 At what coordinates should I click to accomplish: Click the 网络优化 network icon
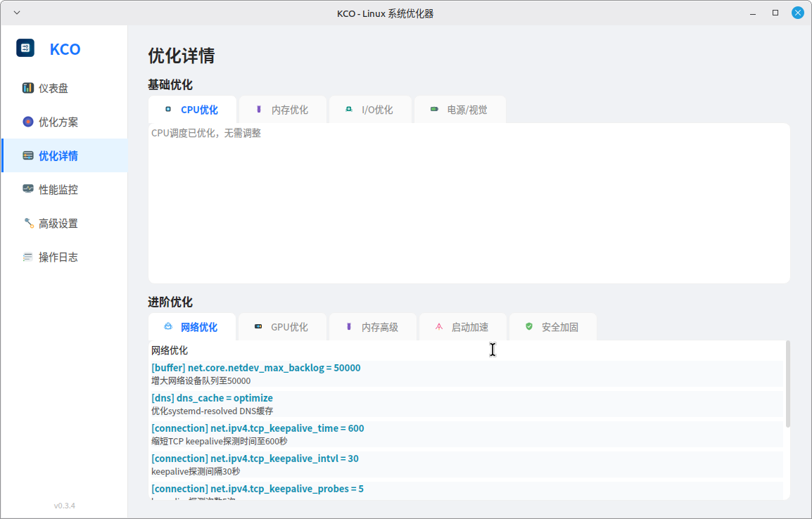pyautogui.click(x=168, y=326)
